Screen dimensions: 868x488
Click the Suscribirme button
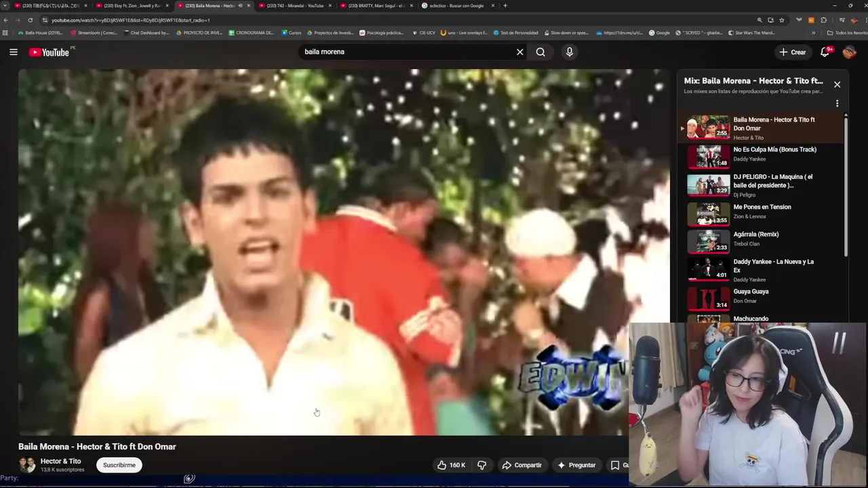[x=119, y=465]
